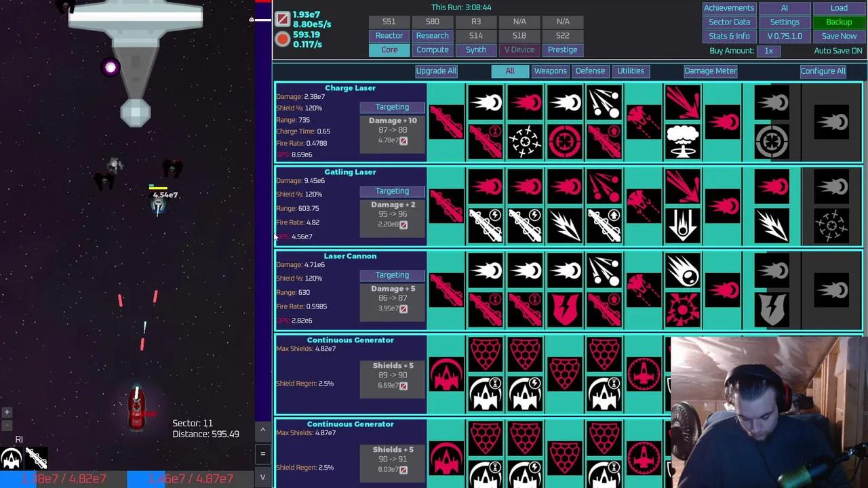Select the gray crosshair ring module in Gatling Laser

pyautogui.click(x=831, y=226)
